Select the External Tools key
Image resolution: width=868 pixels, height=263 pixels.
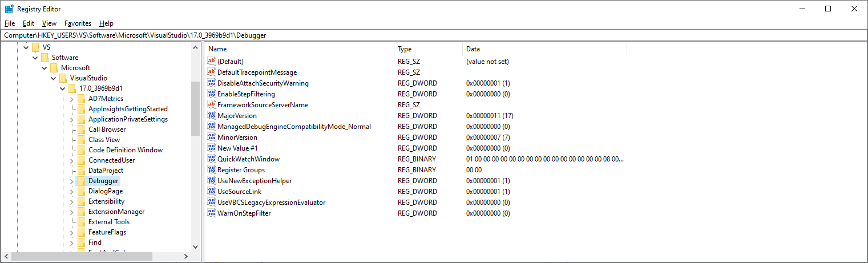109,222
